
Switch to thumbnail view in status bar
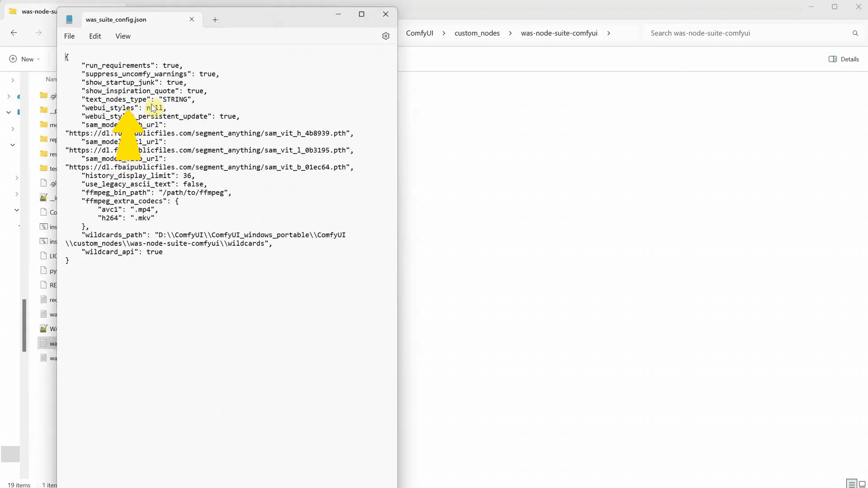(862, 483)
